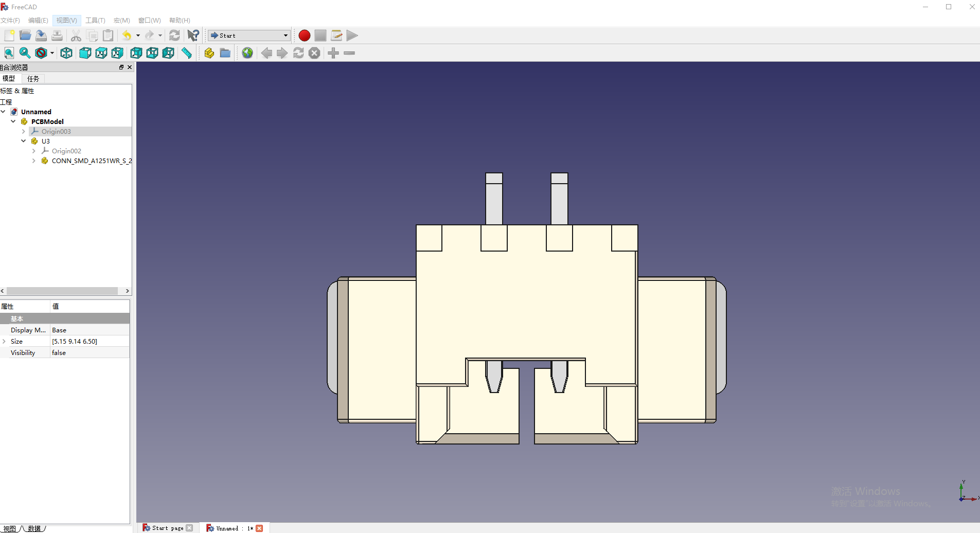Image resolution: width=980 pixels, height=533 pixels.
Task: Open the macros dialog notepad icon
Action: [336, 35]
